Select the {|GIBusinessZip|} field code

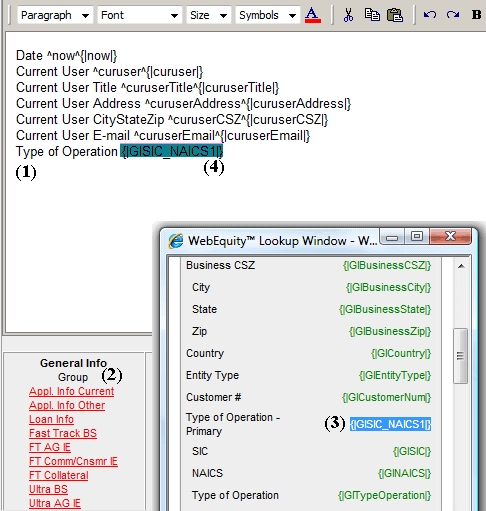click(x=390, y=331)
